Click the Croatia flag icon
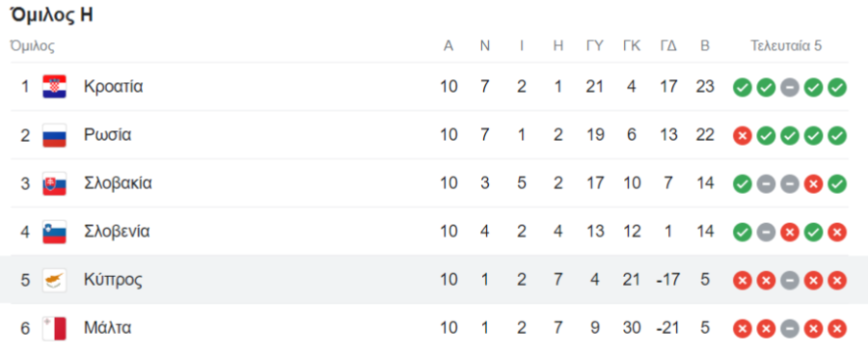The height and width of the screenshot is (361, 868). (x=54, y=87)
